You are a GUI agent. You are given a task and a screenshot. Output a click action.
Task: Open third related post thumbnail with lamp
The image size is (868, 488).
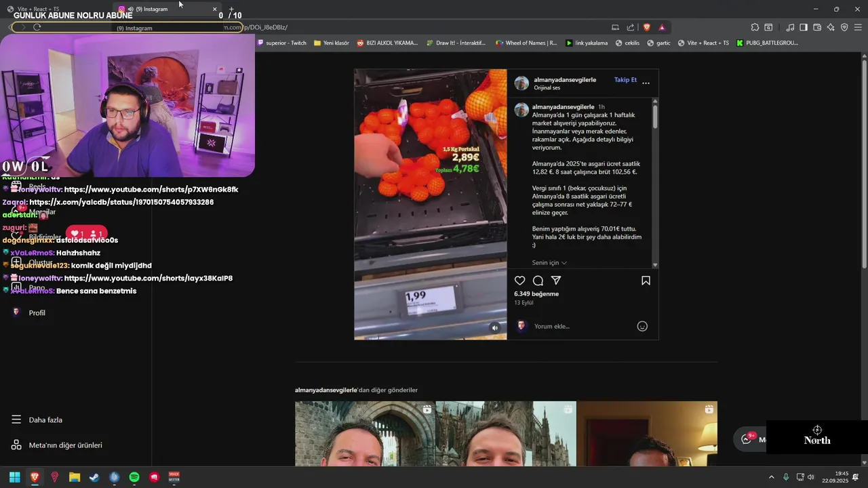(x=647, y=434)
